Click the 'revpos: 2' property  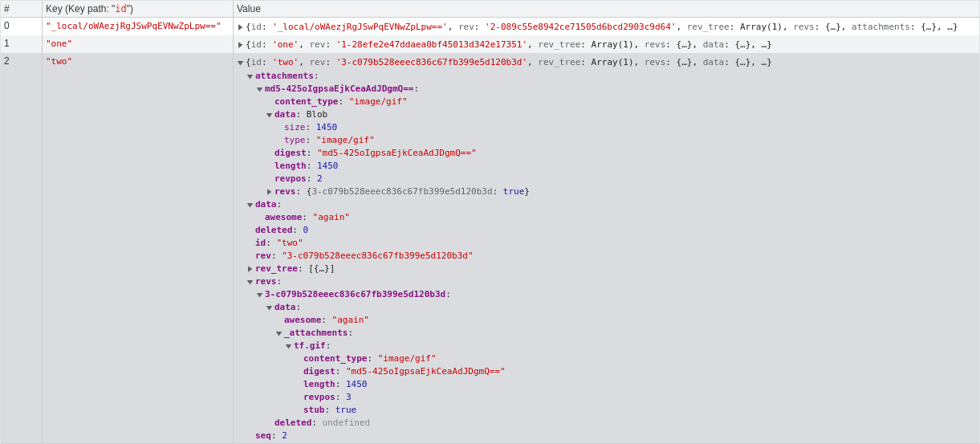299,179
